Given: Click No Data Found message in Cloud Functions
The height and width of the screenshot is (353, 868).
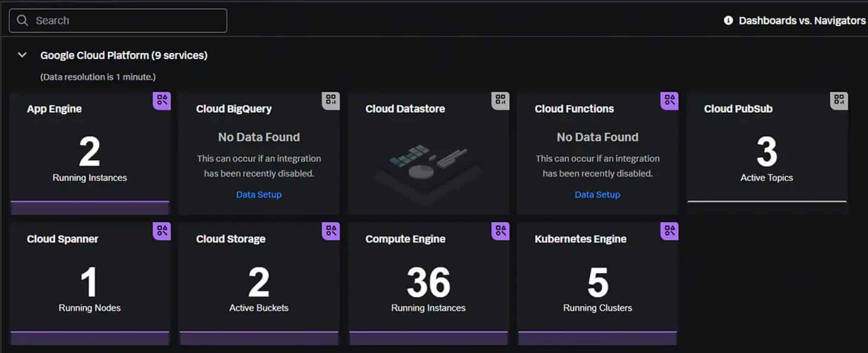Looking at the screenshot, I should (597, 137).
